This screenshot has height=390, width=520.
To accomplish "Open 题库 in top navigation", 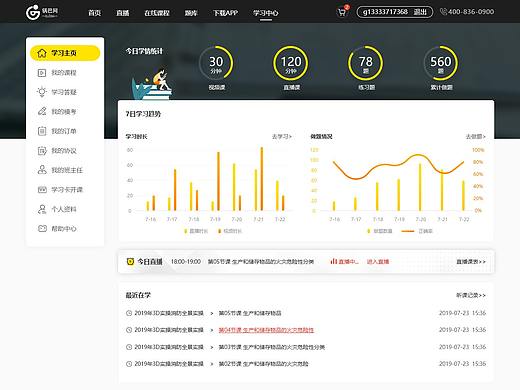I will 191,13.
